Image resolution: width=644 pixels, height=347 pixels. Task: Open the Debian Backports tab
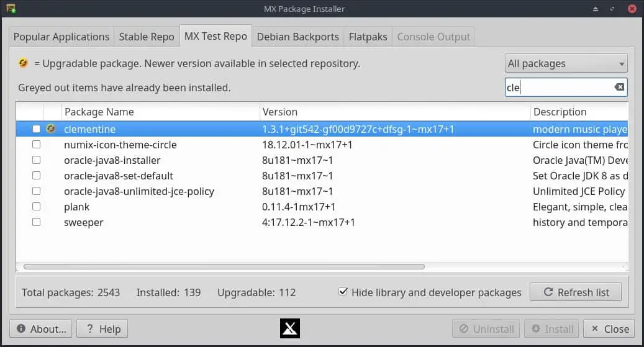297,37
